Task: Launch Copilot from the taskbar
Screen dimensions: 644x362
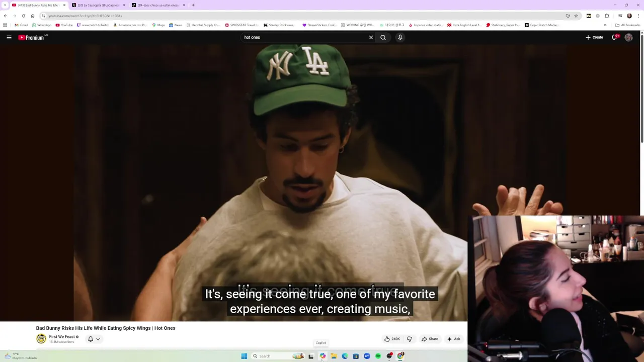Action: pyautogui.click(x=323, y=356)
